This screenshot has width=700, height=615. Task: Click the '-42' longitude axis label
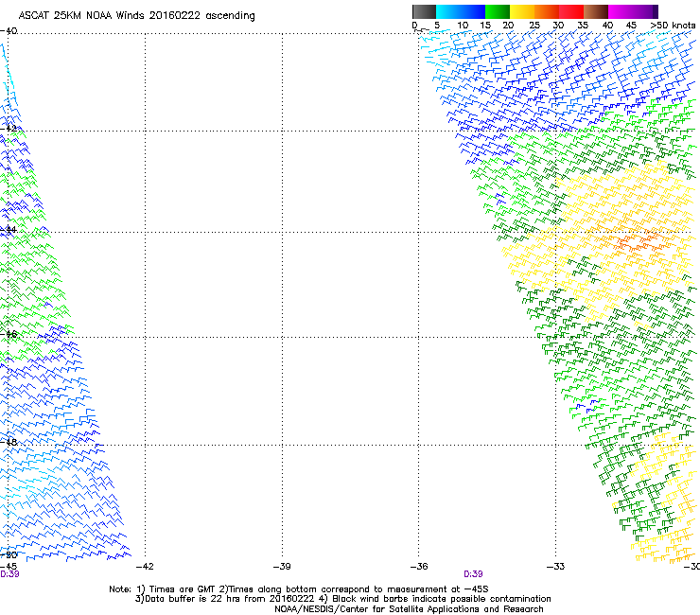click(x=145, y=567)
